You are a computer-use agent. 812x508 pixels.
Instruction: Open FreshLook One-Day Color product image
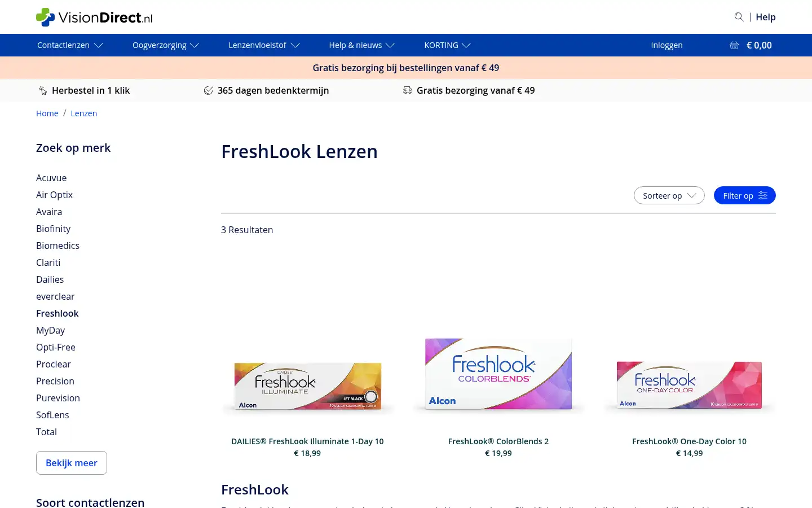689,385
